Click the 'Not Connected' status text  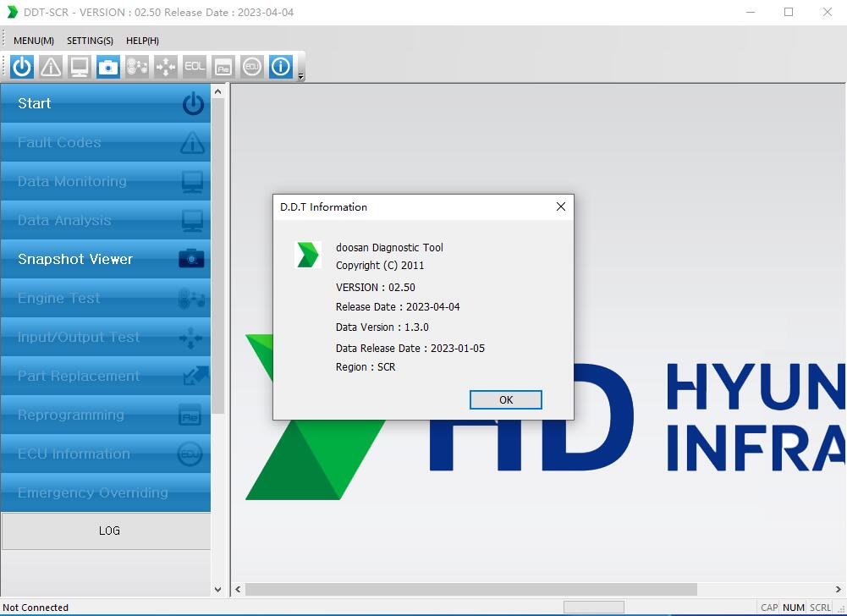pyautogui.click(x=36, y=608)
